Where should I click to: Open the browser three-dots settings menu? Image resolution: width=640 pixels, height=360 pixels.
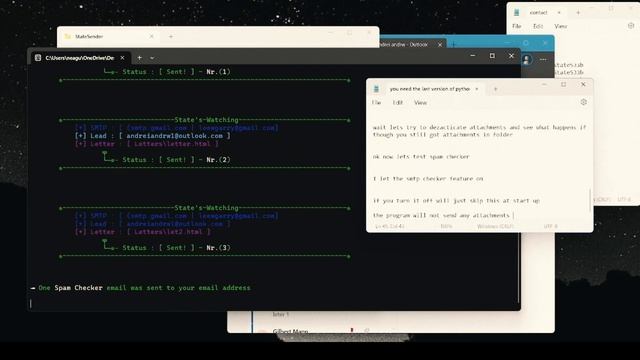tap(543, 60)
